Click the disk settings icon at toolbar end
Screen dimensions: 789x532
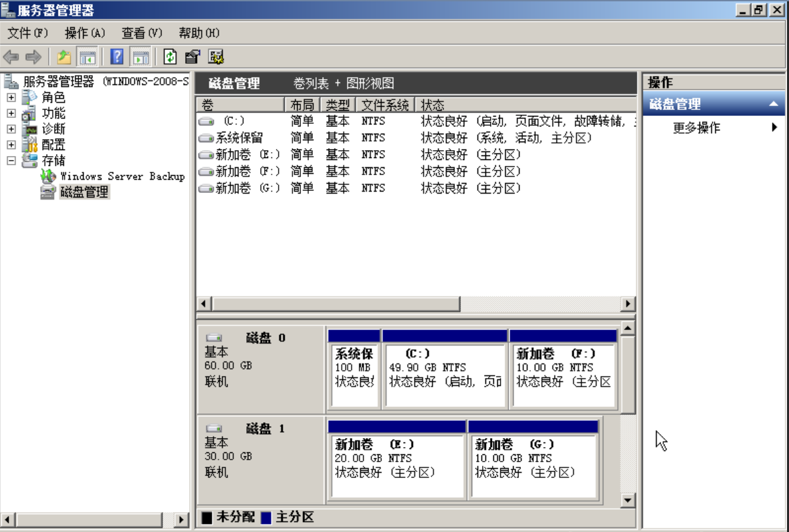point(216,57)
